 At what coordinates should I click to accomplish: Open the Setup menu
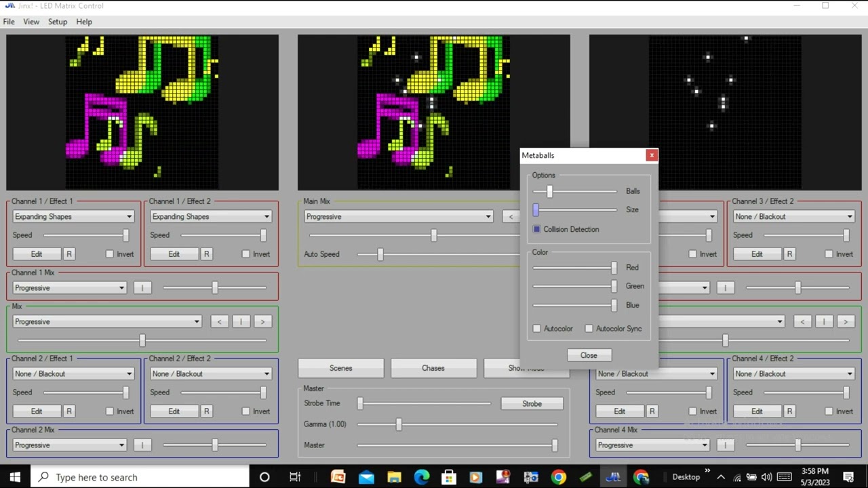pyautogui.click(x=58, y=22)
